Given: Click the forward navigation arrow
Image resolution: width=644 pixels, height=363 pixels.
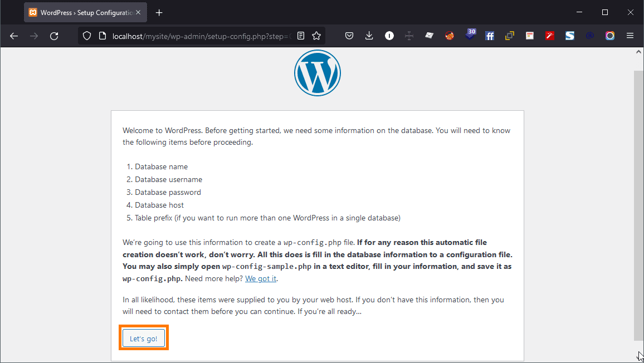Looking at the screenshot, I should point(34,36).
